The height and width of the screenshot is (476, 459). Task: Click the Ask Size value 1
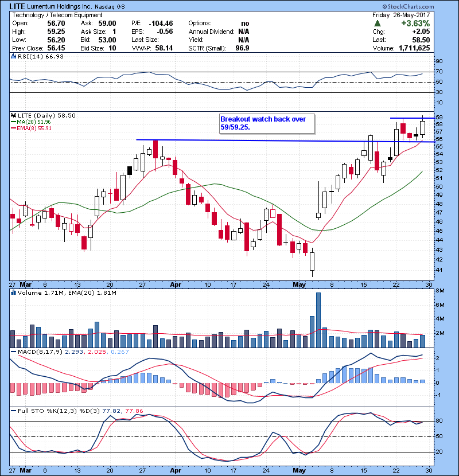click(114, 32)
